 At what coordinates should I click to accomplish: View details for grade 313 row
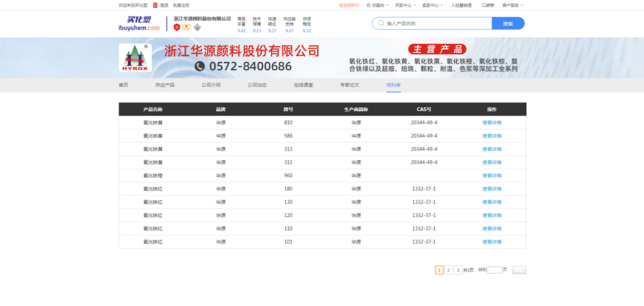(492, 149)
